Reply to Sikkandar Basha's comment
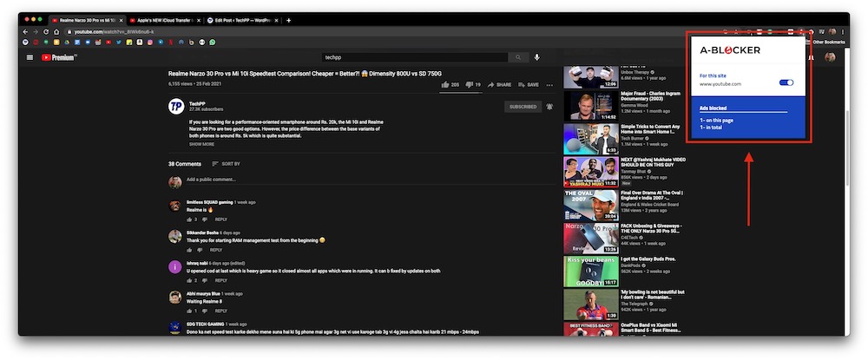The width and height of the screenshot is (868, 360). pyautogui.click(x=216, y=250)
